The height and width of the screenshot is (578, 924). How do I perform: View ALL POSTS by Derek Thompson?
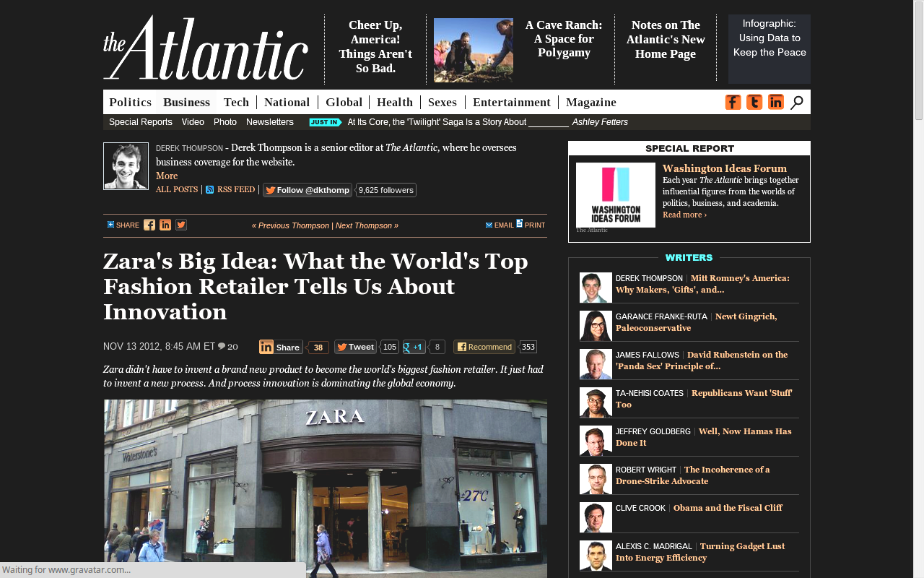[177, 189]
